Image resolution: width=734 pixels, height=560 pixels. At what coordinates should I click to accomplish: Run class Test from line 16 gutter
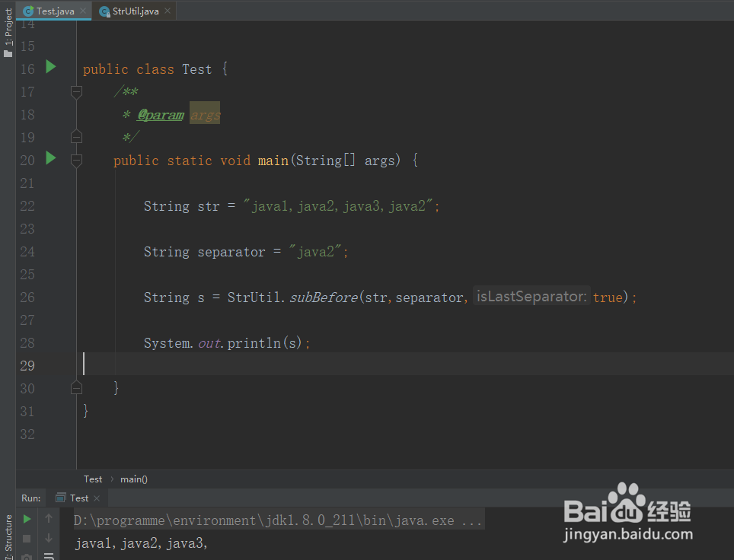click(51, 67)
